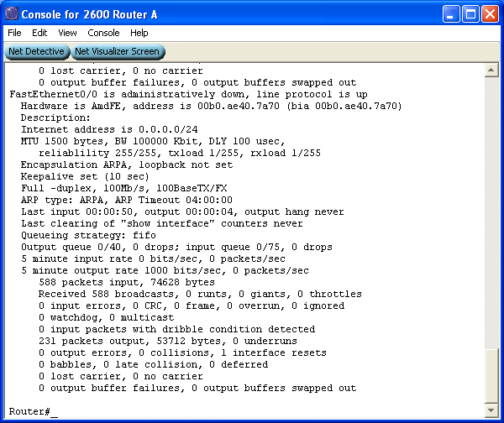
Task: Click the 'MTU 1500 bytes' line
Action: coord(153,141)
